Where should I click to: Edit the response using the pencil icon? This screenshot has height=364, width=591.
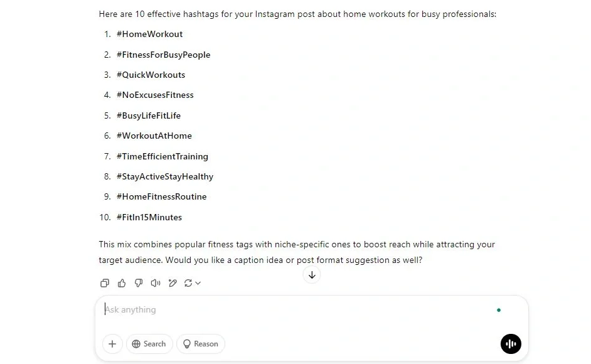(173, 283)
